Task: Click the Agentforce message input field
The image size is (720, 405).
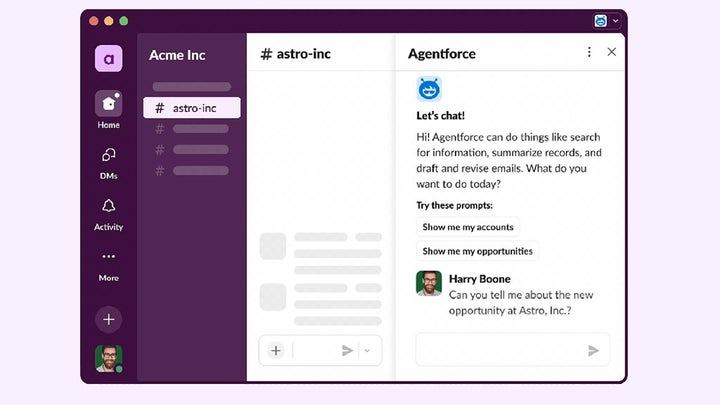Action: pyautogui.click(x=498, y=350)
